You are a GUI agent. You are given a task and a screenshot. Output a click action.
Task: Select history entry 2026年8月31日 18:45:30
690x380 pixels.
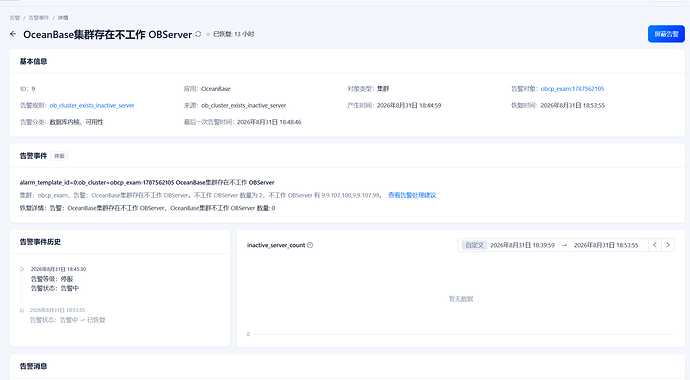pos(58,269)
